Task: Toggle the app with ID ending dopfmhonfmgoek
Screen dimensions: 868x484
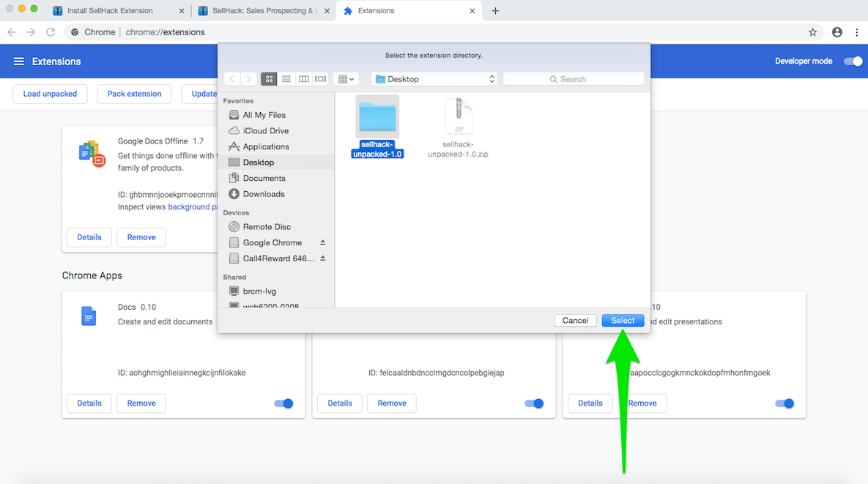Action: tap(784, 403)
